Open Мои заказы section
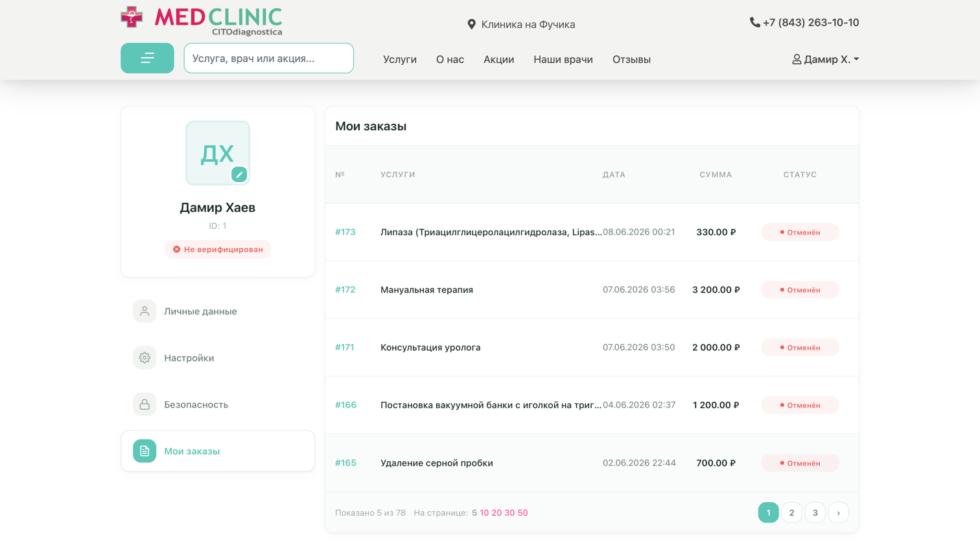Image resolution: width=980 pixels, height=556 pixels. click(x=218, y=451)
